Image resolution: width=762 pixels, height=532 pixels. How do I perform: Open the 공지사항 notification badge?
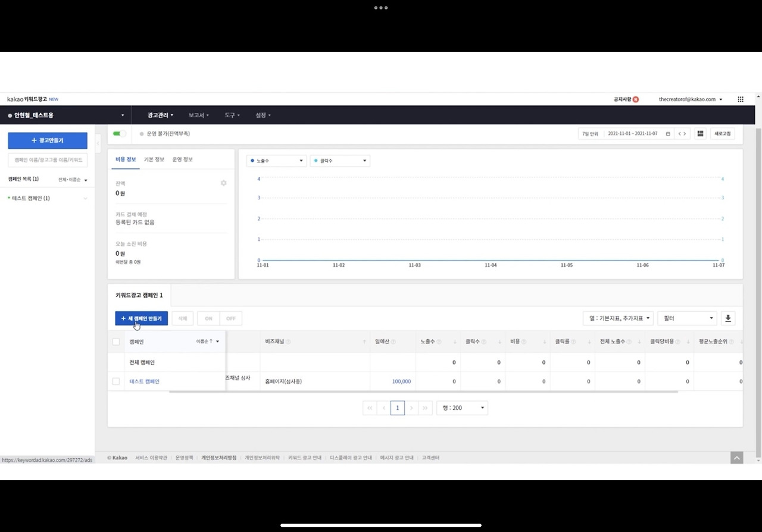click(x=636, y=99)
